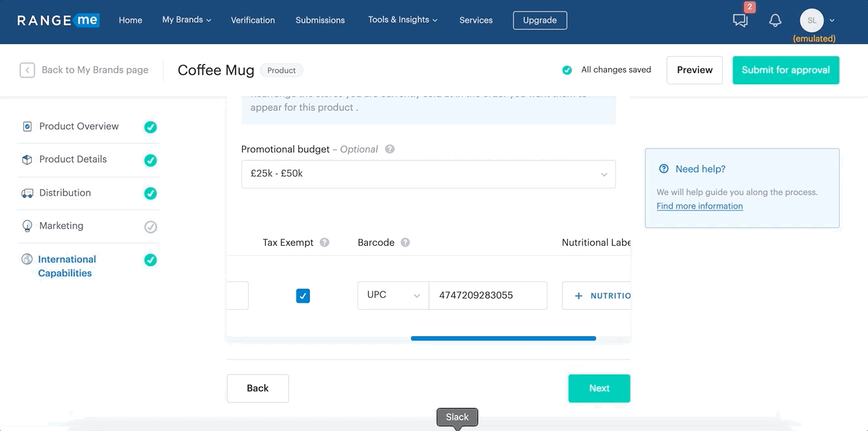The image size is (868, 431).
Task: Open the messages chat icon
Action: point(741,20)
